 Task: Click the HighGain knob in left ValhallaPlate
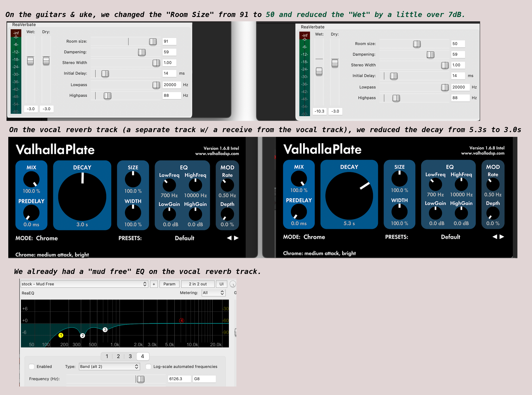pos(195,214)
